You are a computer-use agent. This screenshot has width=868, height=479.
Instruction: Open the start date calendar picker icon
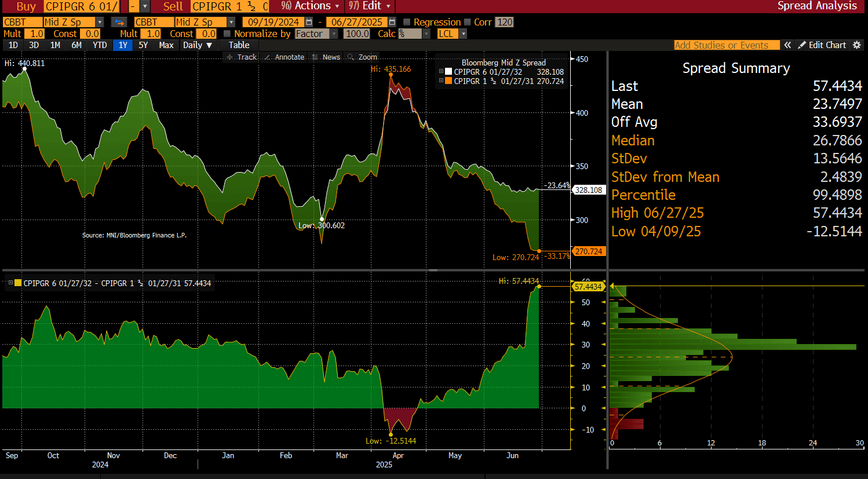pyautogui.click(x=309, y=22)
